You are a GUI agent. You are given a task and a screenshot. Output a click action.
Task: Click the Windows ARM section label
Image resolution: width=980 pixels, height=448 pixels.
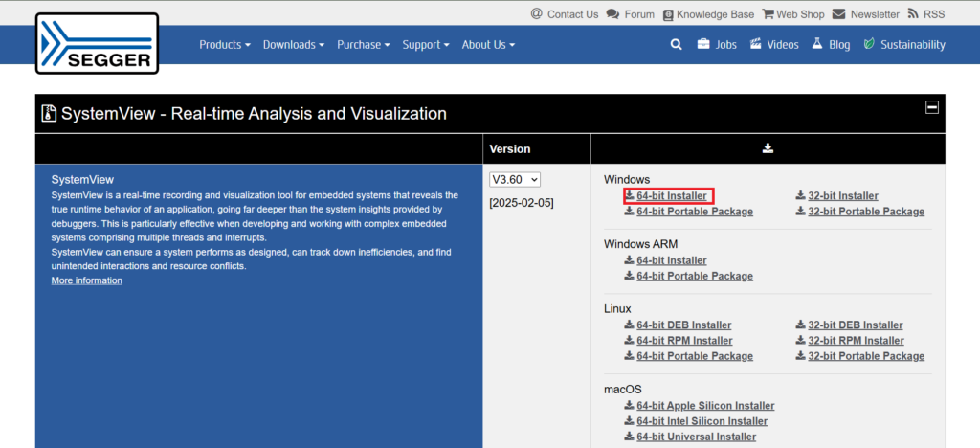point(640,244)
